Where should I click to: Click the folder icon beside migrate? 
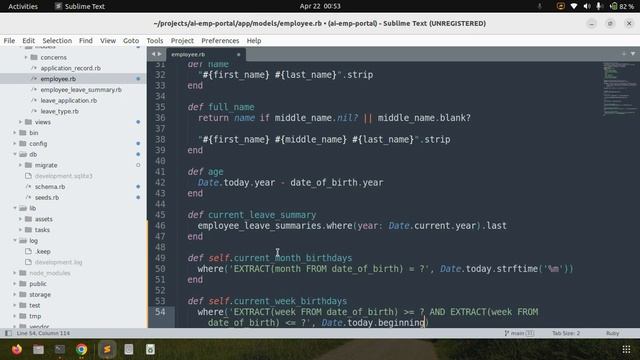point(28,165)
